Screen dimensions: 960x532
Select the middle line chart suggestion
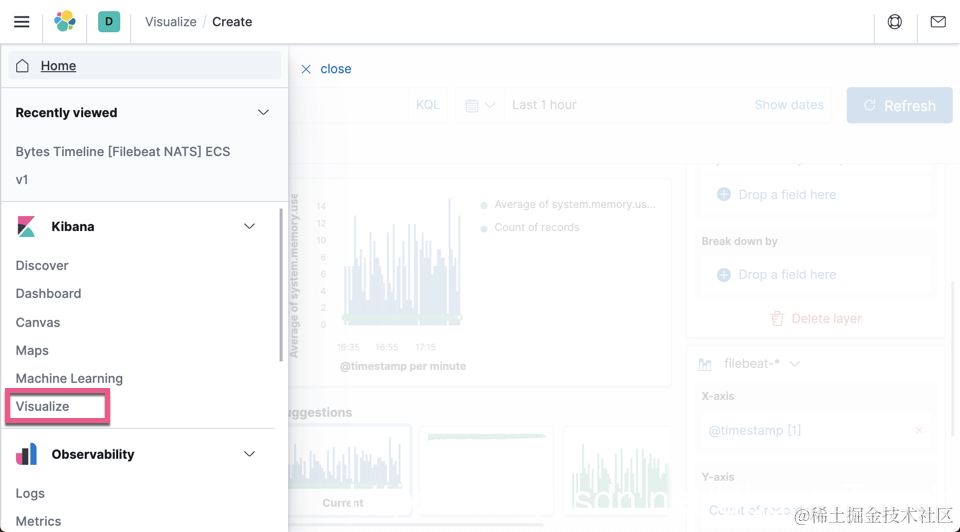pyautogui.click(x=486, y=470)
